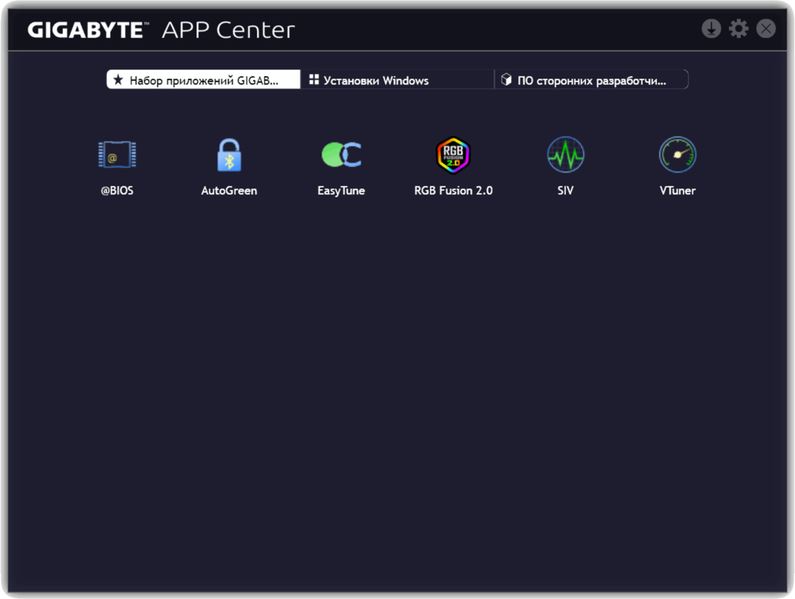The width and height of the screenshot is (795, 599).
Task: Open the EasyTune green circles icon
Action: click(x=341, y=155)
